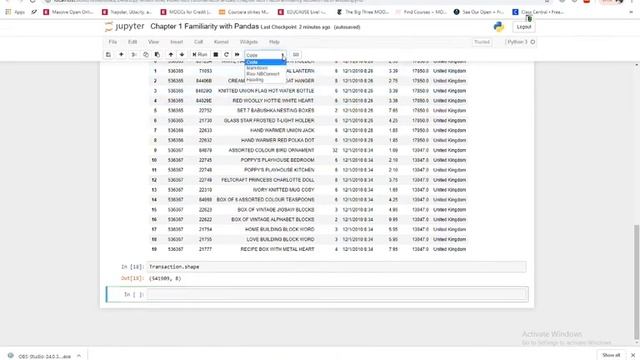This screenshot has width=640, height=360.
Task: Move selected cell down arrow
Action: coord(182,55)
